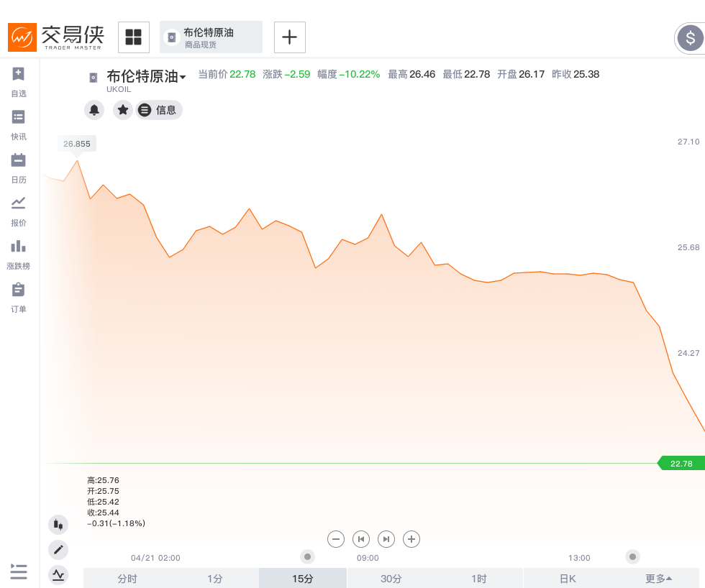Click the 信息 info button
The image size is (705, 588).
(159, 110)
